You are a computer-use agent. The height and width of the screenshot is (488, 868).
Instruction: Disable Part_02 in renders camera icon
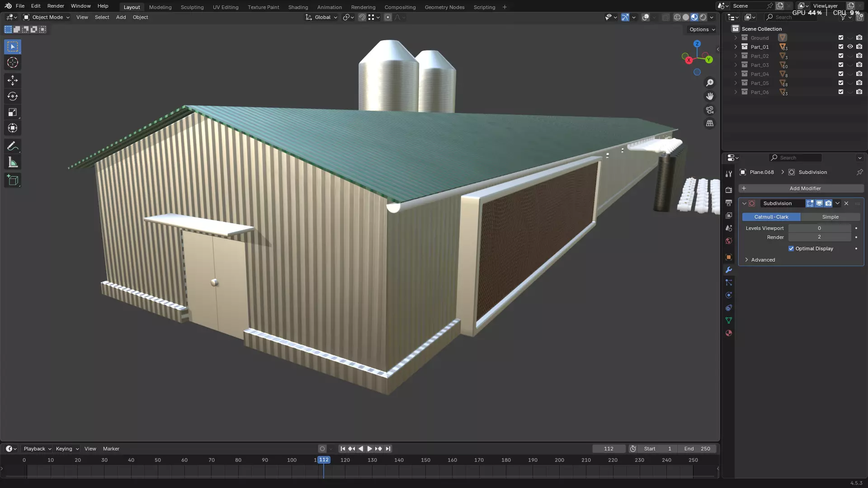[859, 56]
